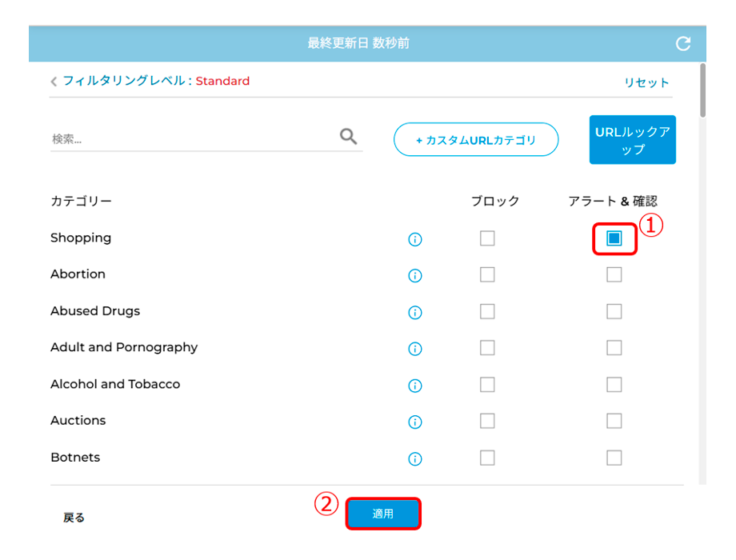
Task: View info for Alcohol and Tobacco
Action: click(415, 386)
